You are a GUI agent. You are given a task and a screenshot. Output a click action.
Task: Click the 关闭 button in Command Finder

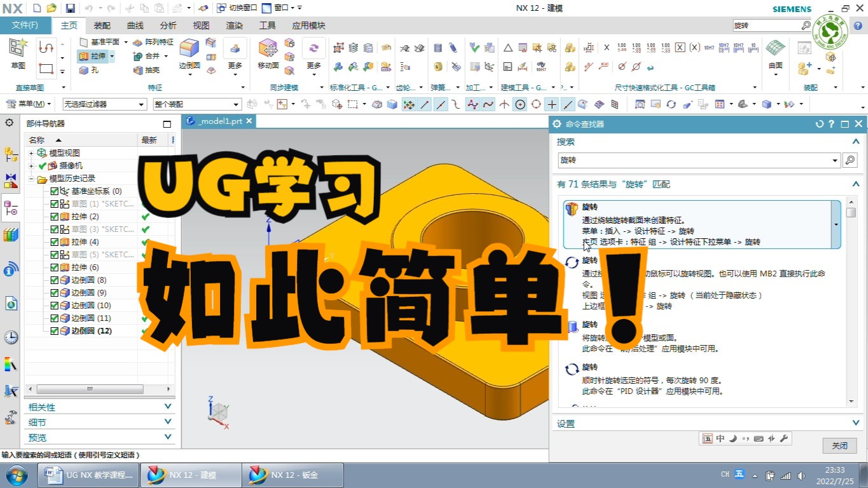pyautogui.click(x=839, y=445)
